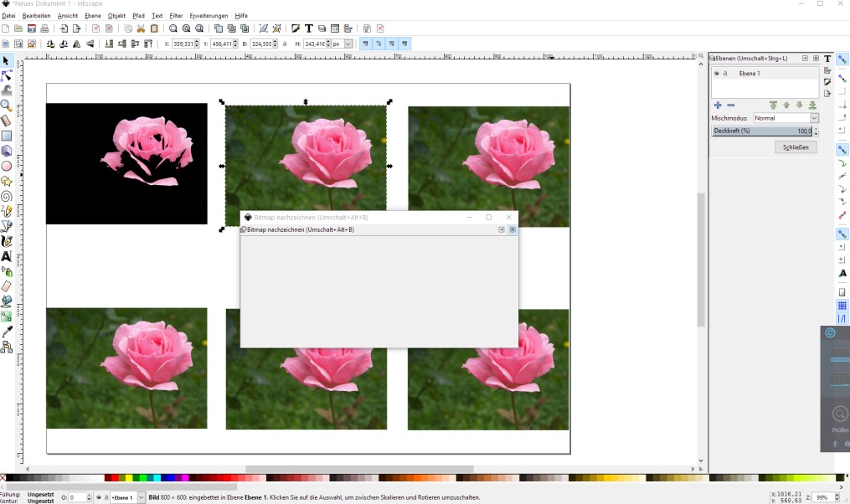Screen dimensions: 850x504
Task: Activate the Spiral tool
Action: pyautogui.click(x=7, y=197)
